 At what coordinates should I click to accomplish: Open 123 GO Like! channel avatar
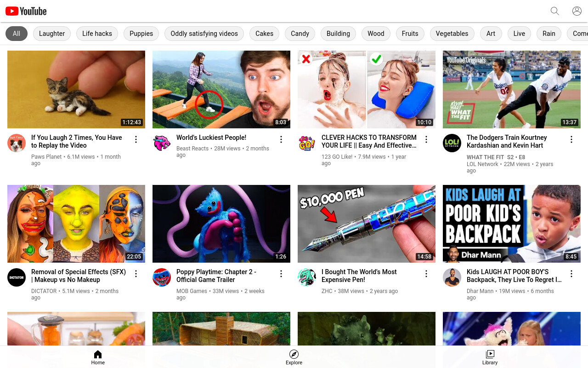tap(307, 143)
